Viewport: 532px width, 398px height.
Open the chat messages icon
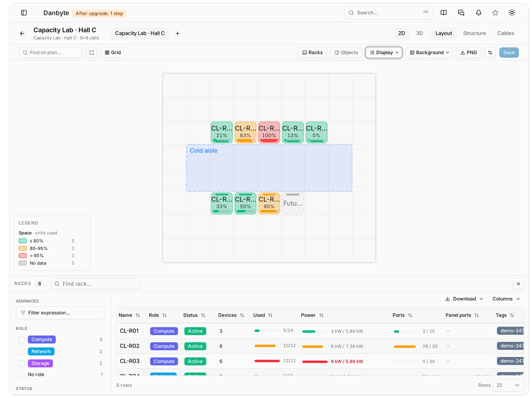(461, 13)
